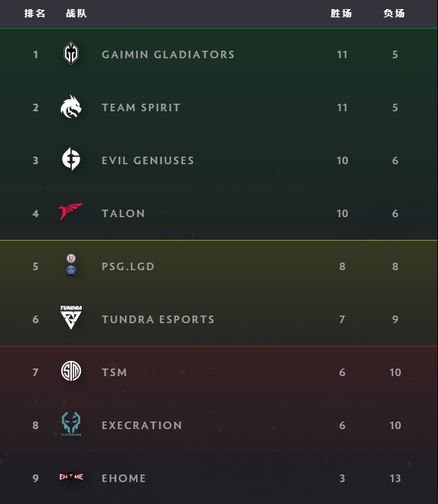
Task: Click the 战队 team column header
Action: [x=76, y=14]
